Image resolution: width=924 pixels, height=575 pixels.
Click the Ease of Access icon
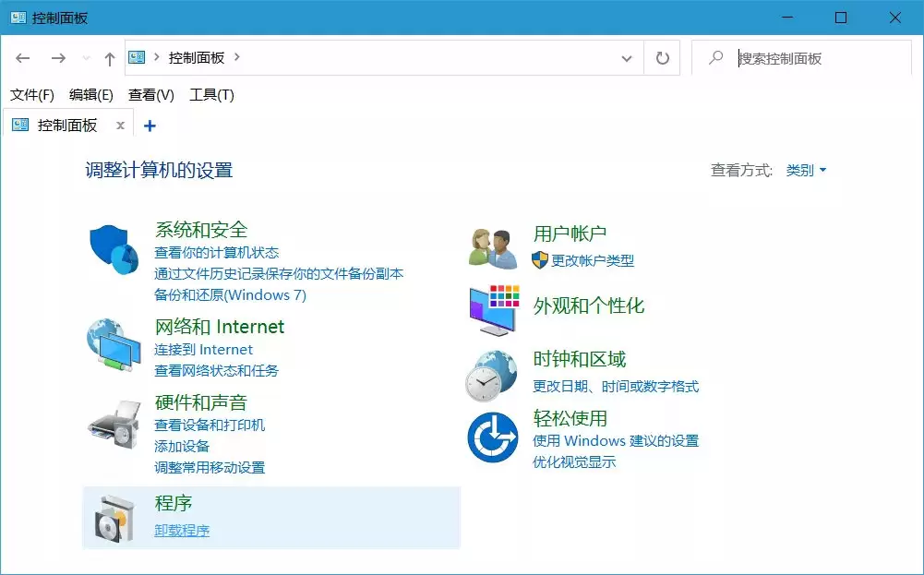point(493,437)
